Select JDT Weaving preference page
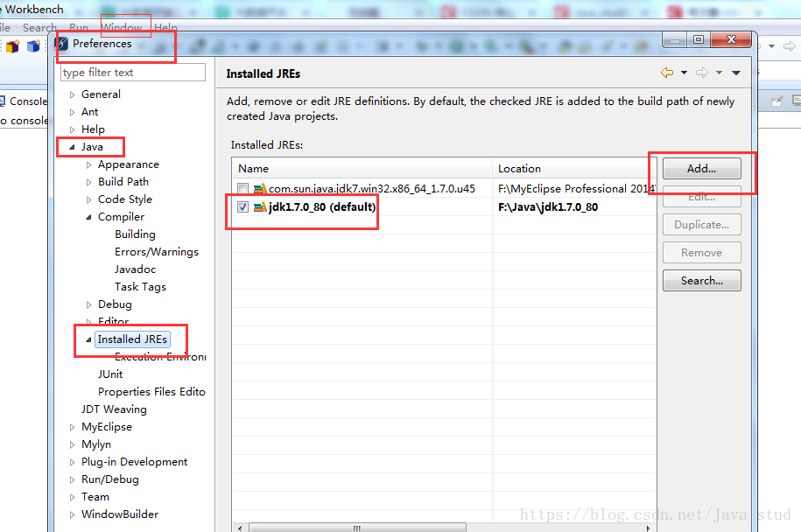This screenshot has width=801, height=532. [114, 409]
